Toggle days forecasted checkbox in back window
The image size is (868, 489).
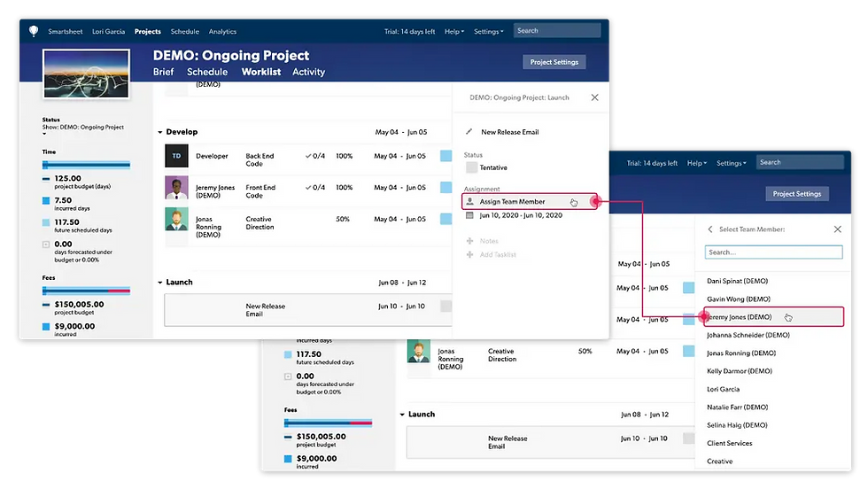288,376
